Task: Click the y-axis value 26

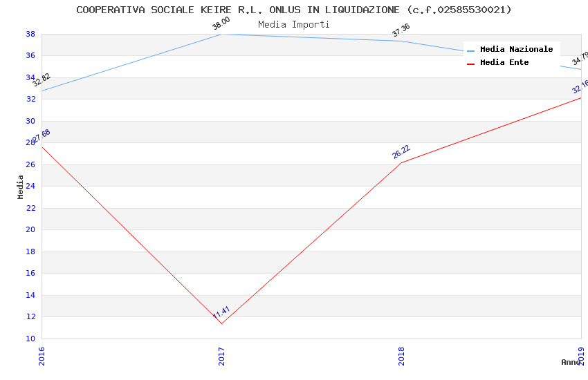Action: pyautogui.click(x=30, y=164)
